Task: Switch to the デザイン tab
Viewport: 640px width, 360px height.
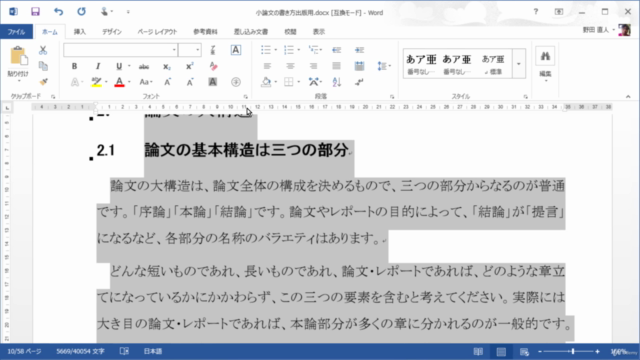Action: (x=112, y=32)
